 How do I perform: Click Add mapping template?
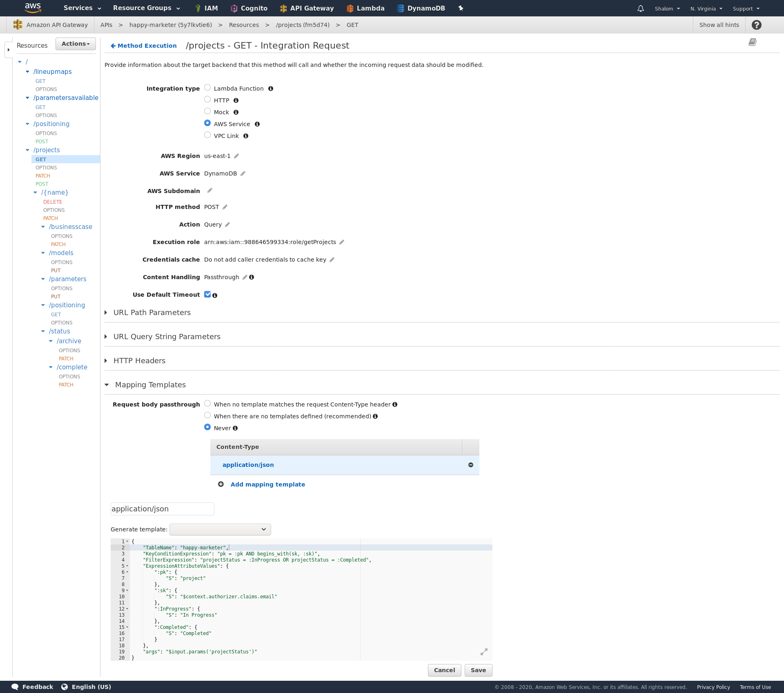[x=267, y=484]
